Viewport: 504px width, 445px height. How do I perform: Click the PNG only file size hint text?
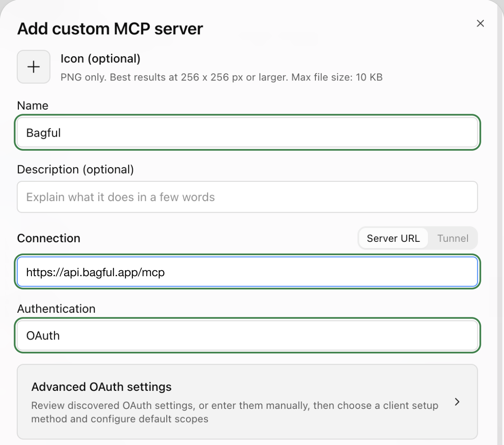tap(221, 77)
